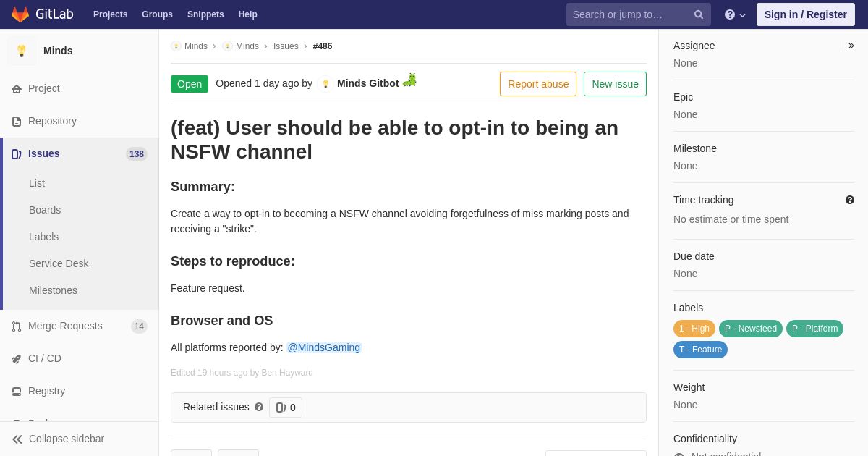This screenshot has width=868, height=456.
Task: Click the 'Summary:' heading
Action: [203, 187]
